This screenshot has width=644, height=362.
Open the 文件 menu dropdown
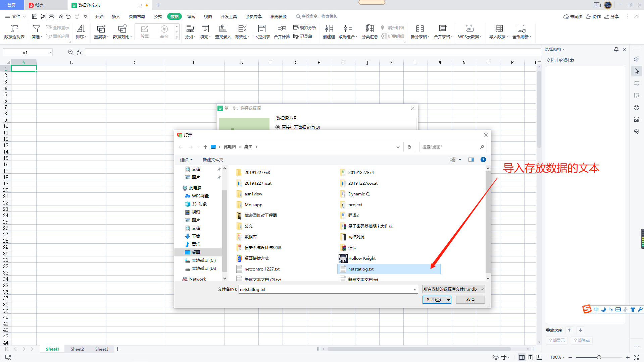coord(15,16)
